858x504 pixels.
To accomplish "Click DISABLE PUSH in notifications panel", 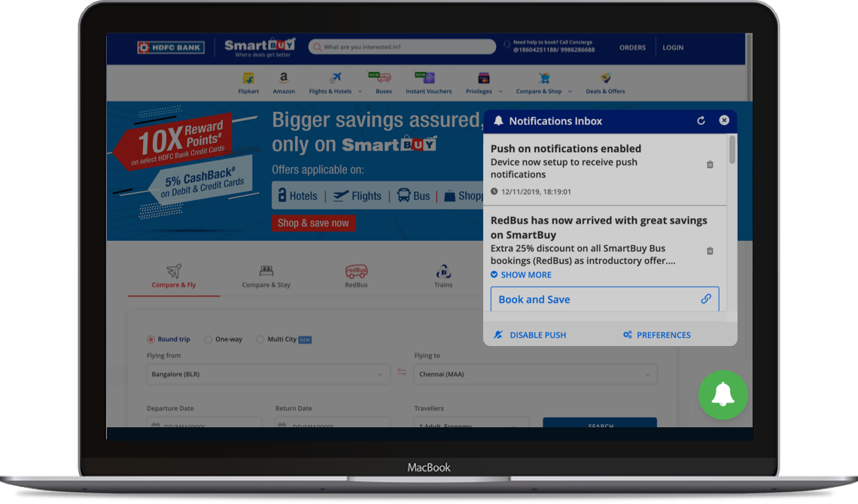I will click(x=530, y=335).
